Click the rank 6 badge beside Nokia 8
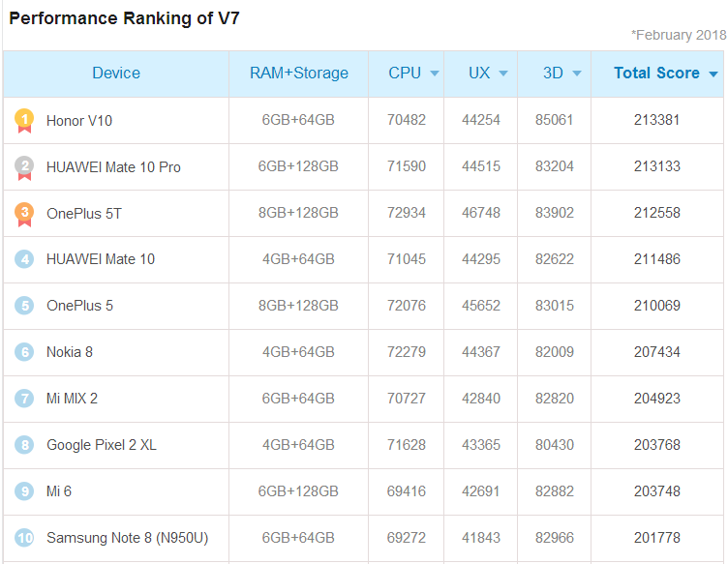This screenshot has height=564, width=728. 24,352
